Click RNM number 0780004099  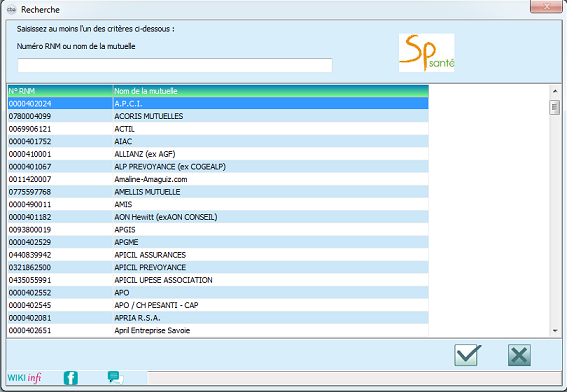(x=30, y=116)
